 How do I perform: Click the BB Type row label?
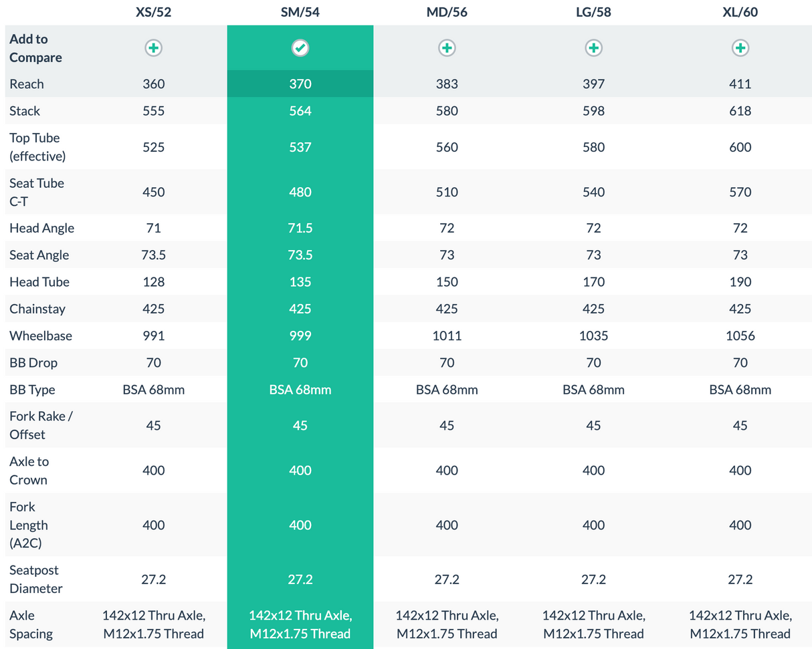click(32, 390)
